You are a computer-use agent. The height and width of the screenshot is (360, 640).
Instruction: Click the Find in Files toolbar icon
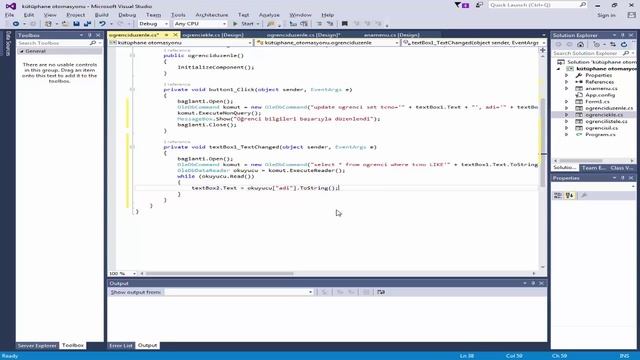(x=271, y=24)
